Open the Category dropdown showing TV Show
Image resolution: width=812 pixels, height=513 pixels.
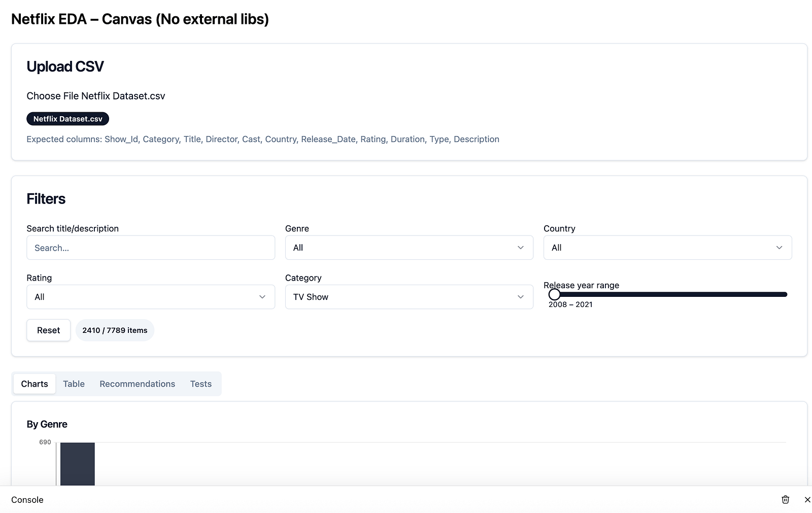tap(409, 297)
